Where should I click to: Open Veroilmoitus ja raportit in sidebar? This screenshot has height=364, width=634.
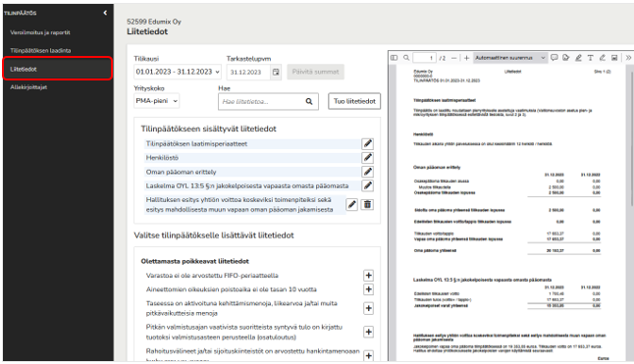click(40, 32)
